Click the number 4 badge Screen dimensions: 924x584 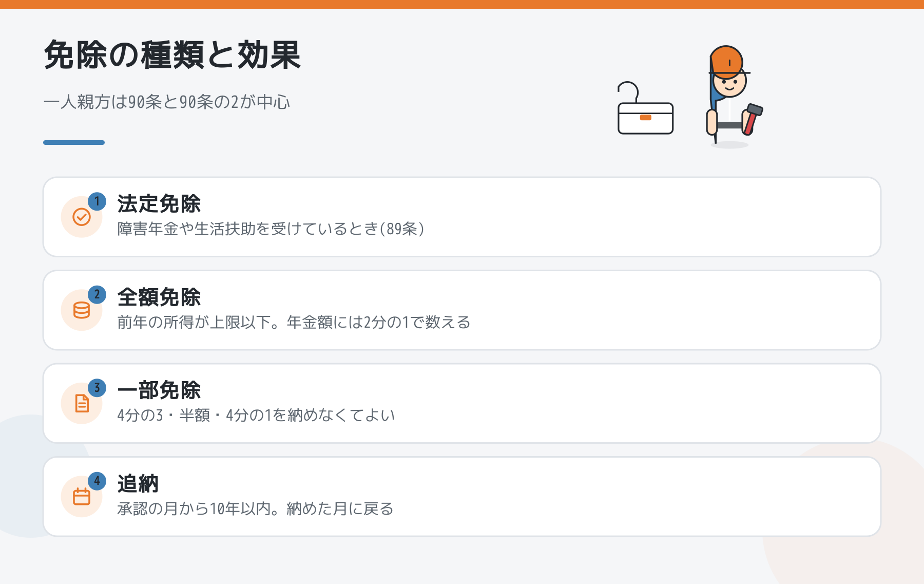click(97, 481)
